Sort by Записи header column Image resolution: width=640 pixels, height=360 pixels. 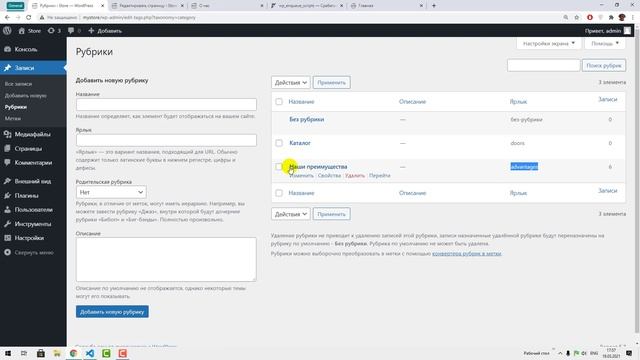click(x=607, y=99)
